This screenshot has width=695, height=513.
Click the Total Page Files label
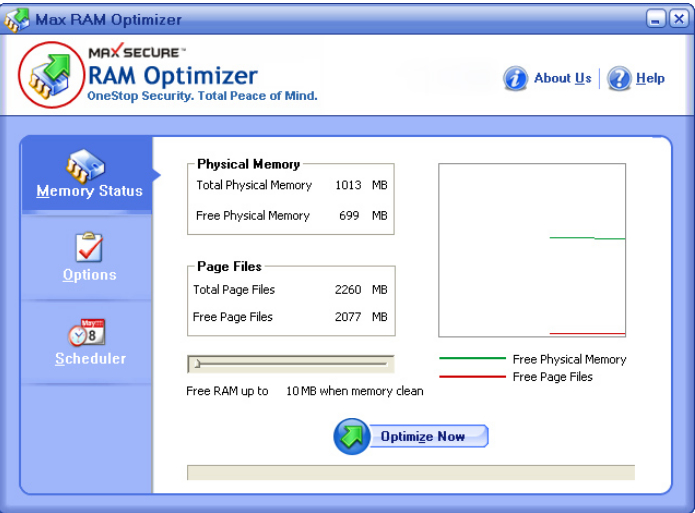tap(234, 290)
